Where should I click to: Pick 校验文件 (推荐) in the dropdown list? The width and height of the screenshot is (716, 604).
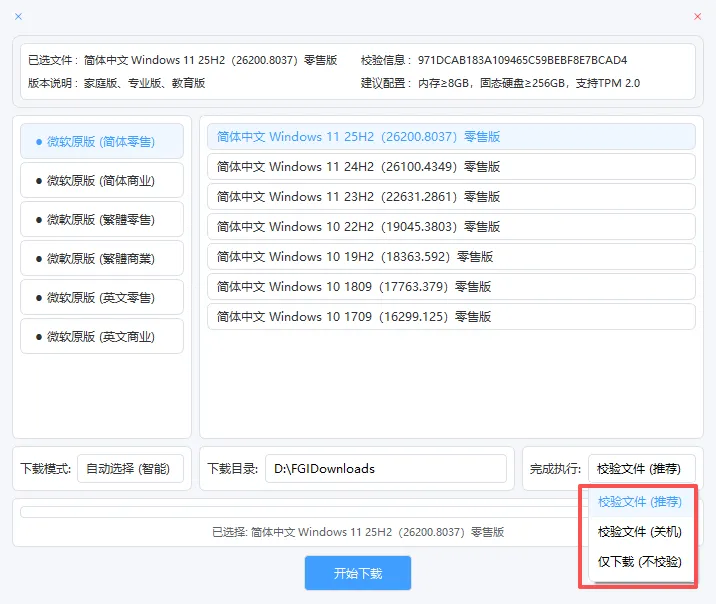pos(641,502)
